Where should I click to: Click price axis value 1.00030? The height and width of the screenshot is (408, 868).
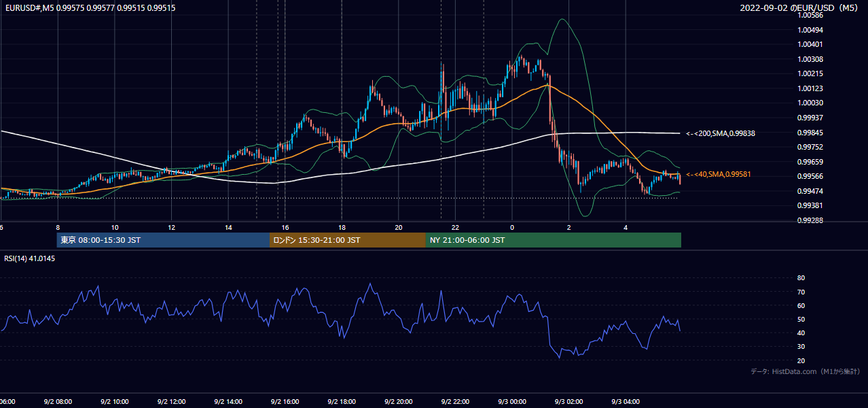[x=810, y=103]
